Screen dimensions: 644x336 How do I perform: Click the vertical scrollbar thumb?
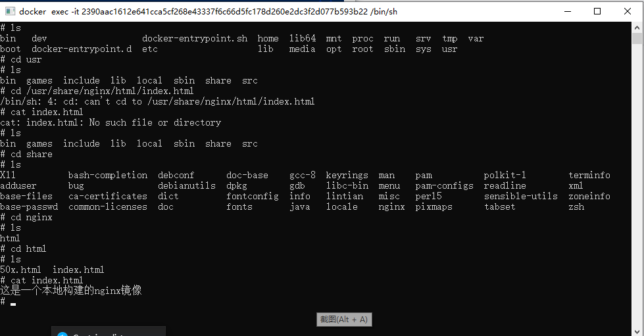pyautogui.click(x=637, y=39)
